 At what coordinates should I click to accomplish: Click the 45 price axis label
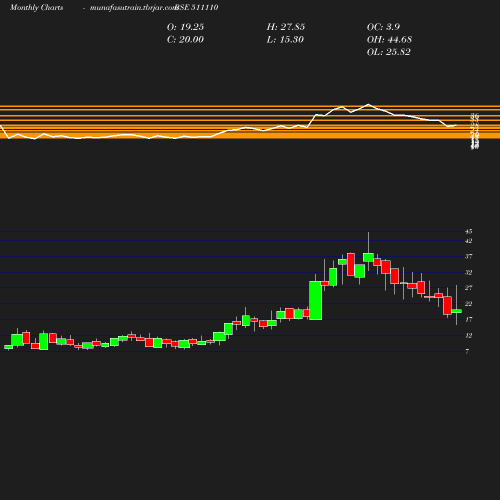coord(469,231)
